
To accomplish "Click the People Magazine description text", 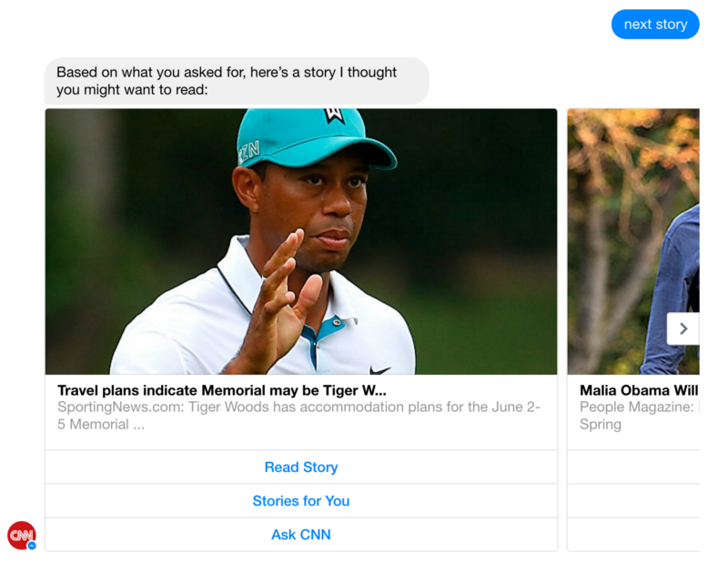I will (x=638, y=416).
